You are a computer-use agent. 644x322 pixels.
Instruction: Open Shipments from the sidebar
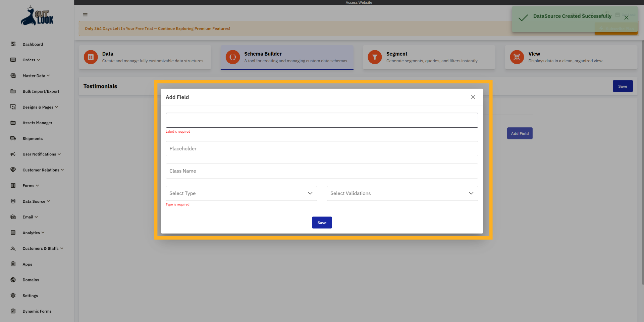(x=33, y=138)
